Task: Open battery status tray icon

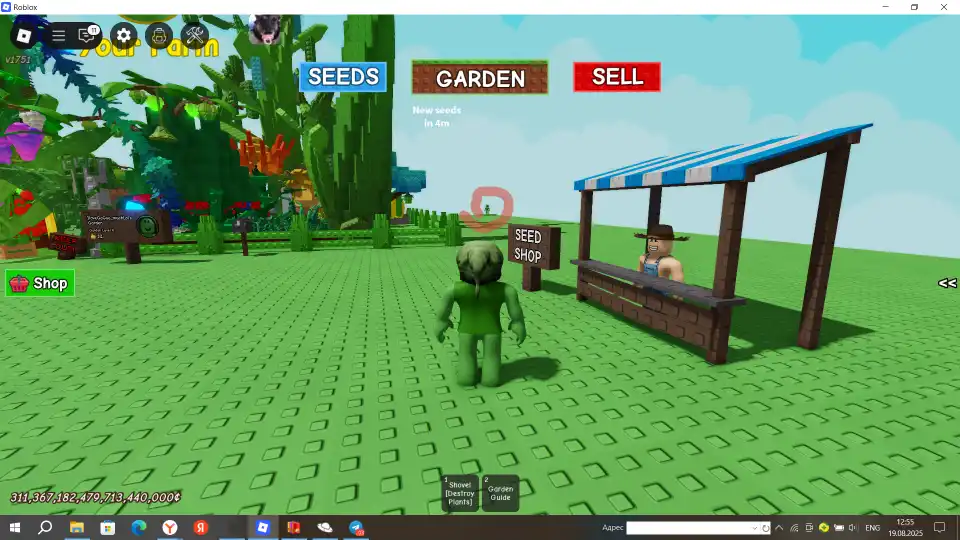Action: pos(839,528)
